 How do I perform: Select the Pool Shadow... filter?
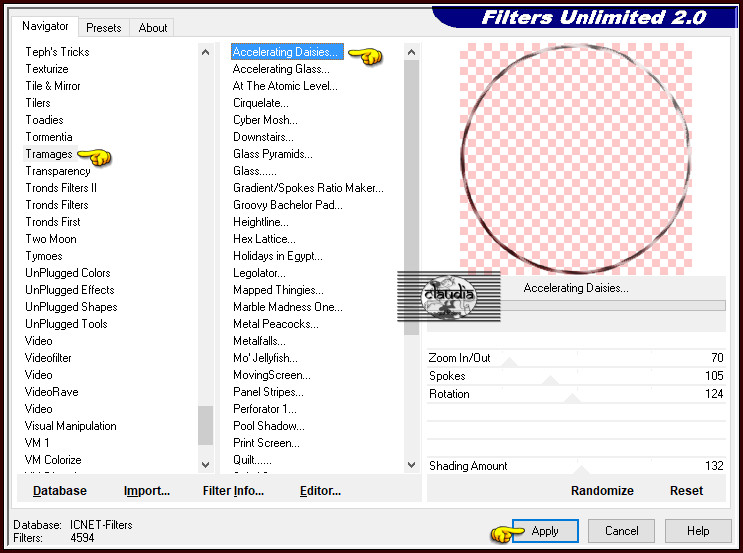tap(269, 426)
